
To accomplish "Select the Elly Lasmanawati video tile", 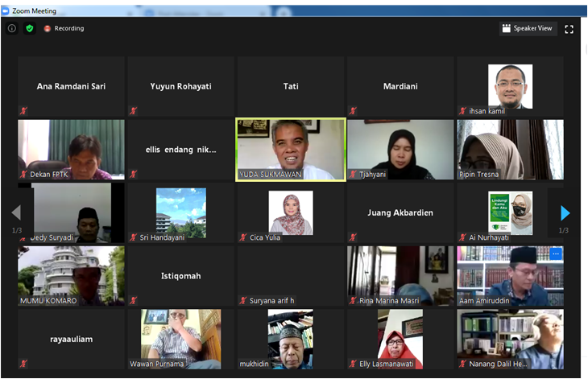I will click(400, 340).
